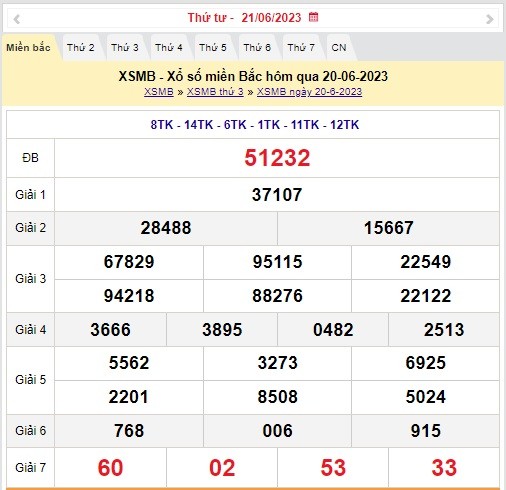Go to previous day with left arrow

[x=17, y=19]
